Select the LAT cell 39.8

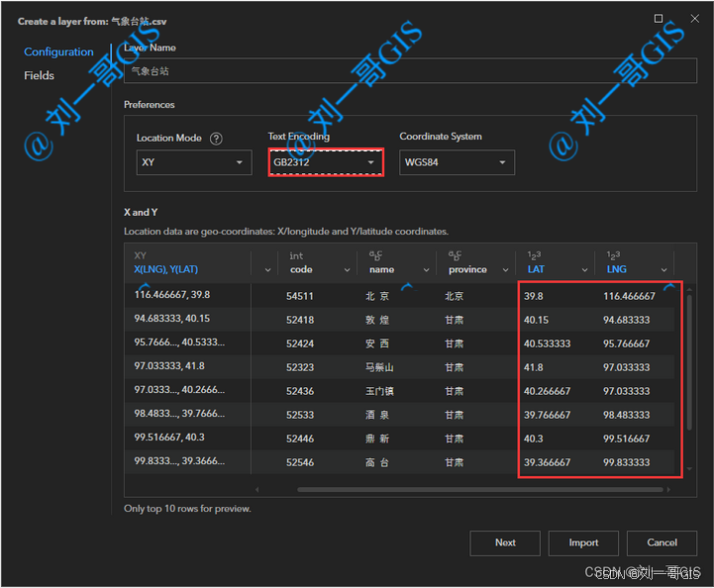[x=533, y=296]
